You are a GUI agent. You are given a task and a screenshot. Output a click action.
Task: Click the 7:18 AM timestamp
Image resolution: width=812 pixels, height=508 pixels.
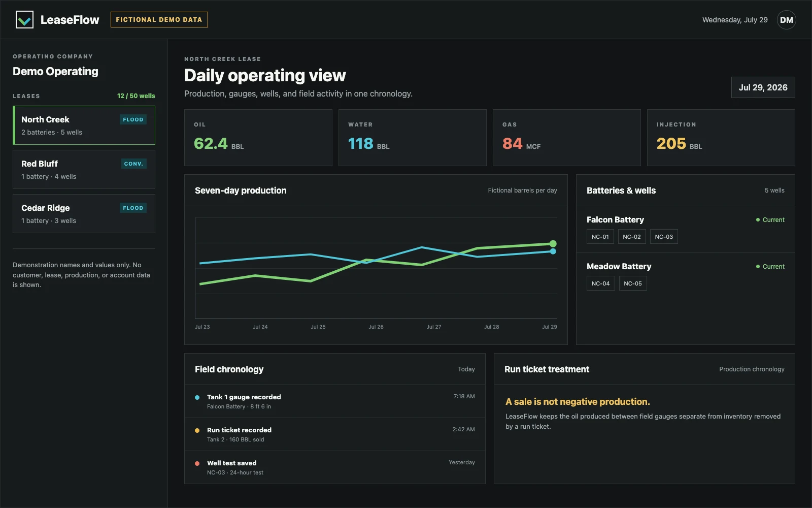pyautogui.click(x=464, y=396)
